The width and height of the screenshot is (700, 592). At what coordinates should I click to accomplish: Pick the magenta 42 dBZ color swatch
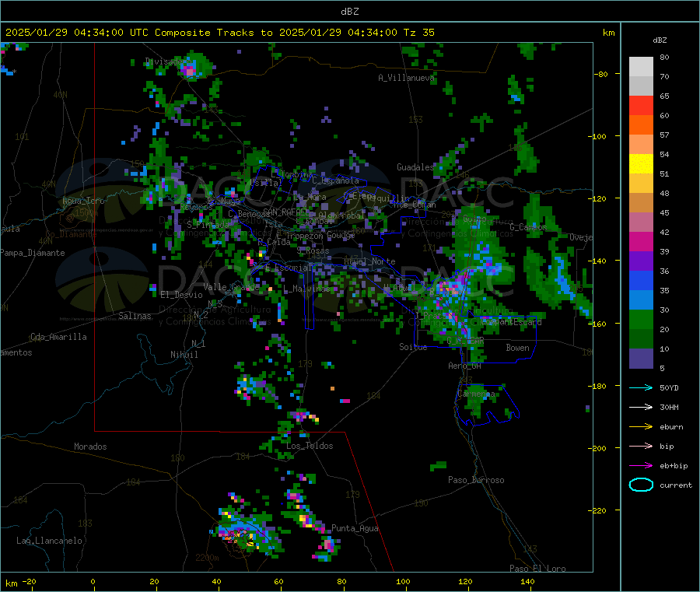click(641, 241)
